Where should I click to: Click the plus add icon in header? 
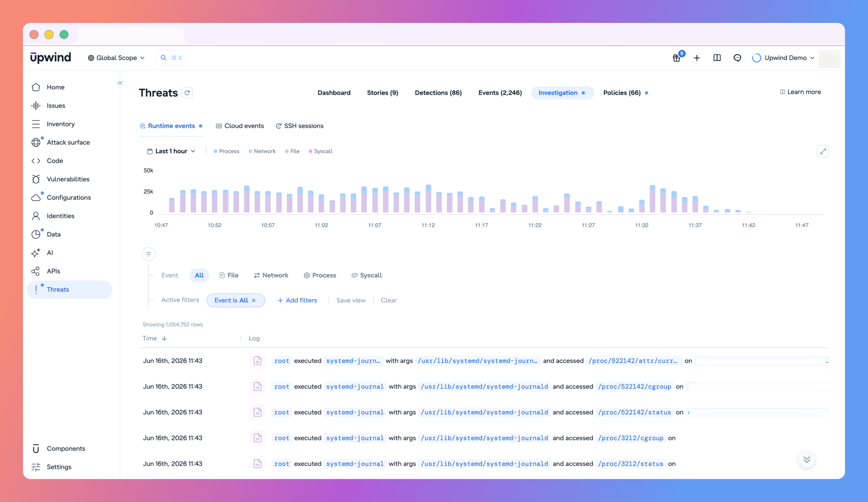tap(697, 58)
